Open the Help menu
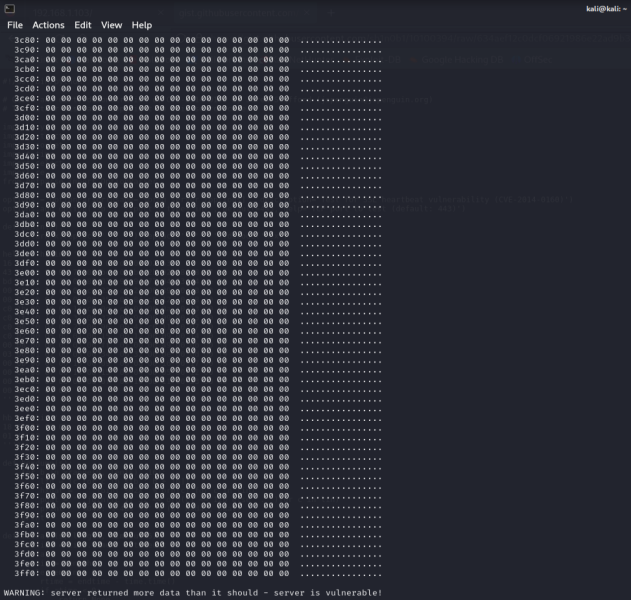 click(x=142, y=25)
